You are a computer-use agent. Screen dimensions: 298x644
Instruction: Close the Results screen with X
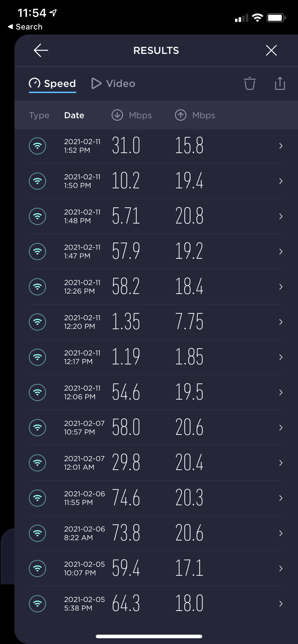(271, 51)
